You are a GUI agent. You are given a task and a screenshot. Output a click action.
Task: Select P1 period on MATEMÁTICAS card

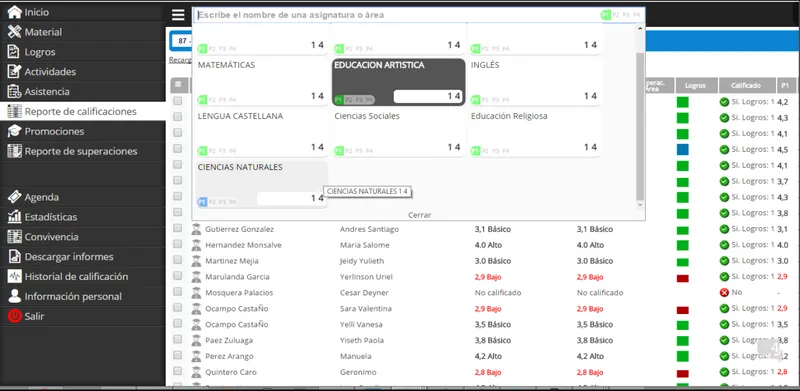[202, 100]
